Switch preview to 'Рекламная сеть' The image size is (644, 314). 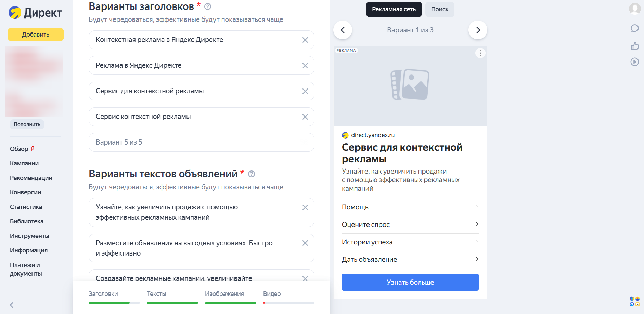pyautogui.click(x=394, y=9)
